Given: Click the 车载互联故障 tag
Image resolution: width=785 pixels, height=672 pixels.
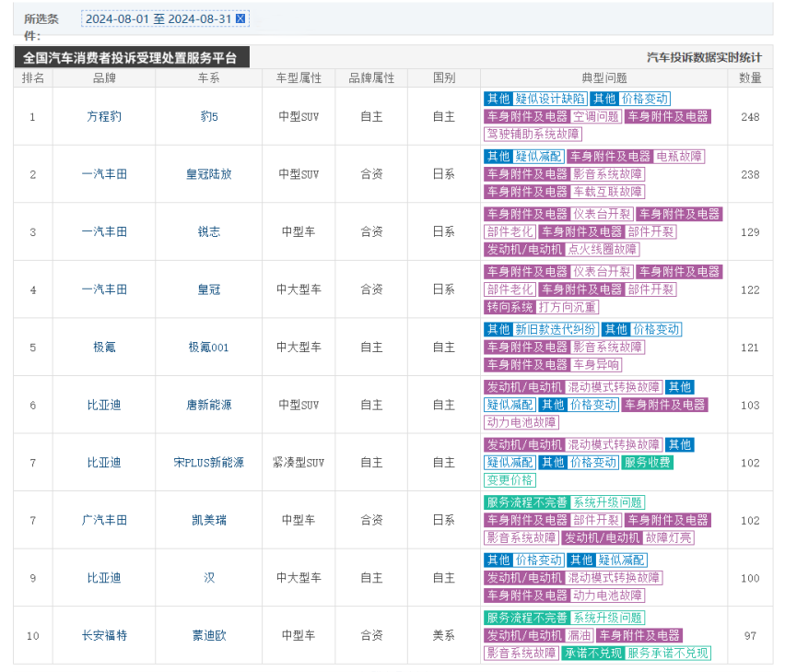Looking at the screenshot, I should 607,192.
